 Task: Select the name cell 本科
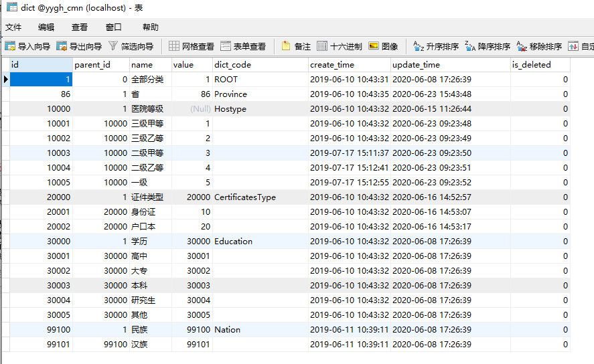[x=151, y=286]
